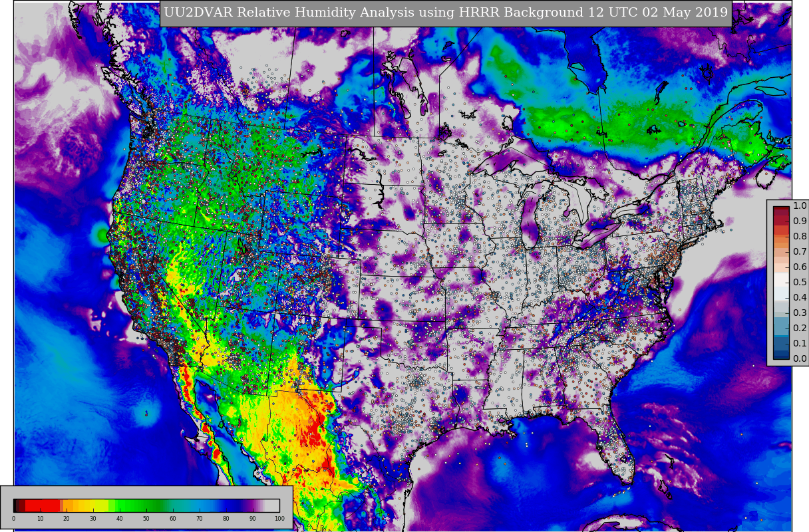809x532 pixels.
Task: Click the '0.0' label on the vertical scale
Action: [x=800, y=359]
